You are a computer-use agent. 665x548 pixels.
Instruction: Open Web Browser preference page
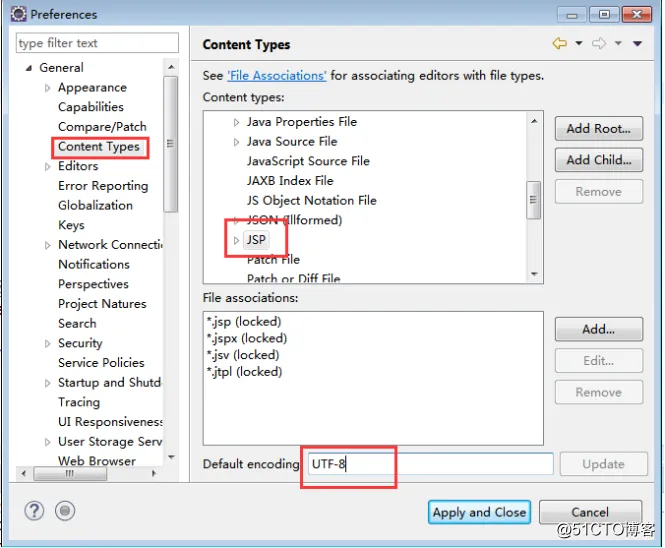coord(97,461)
